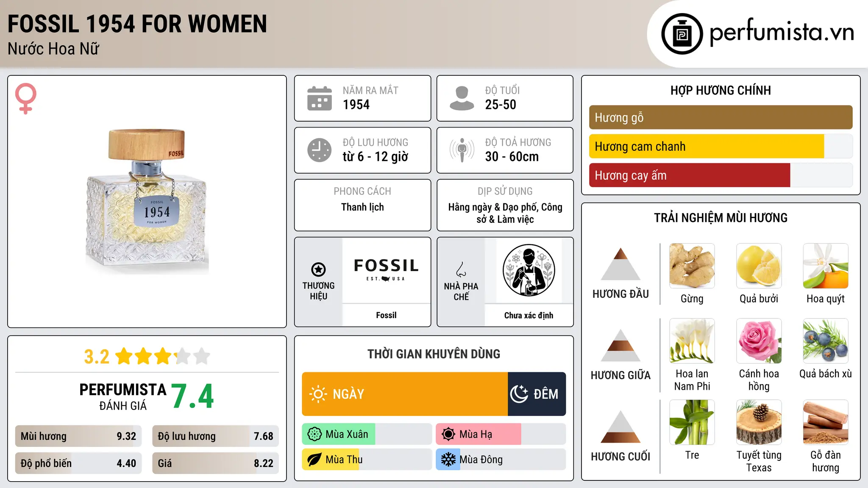Click the sun icon beside Mùa Hạ
This screenshot has height=488, width=868.
pyautogui.click(x=448, y=434)
